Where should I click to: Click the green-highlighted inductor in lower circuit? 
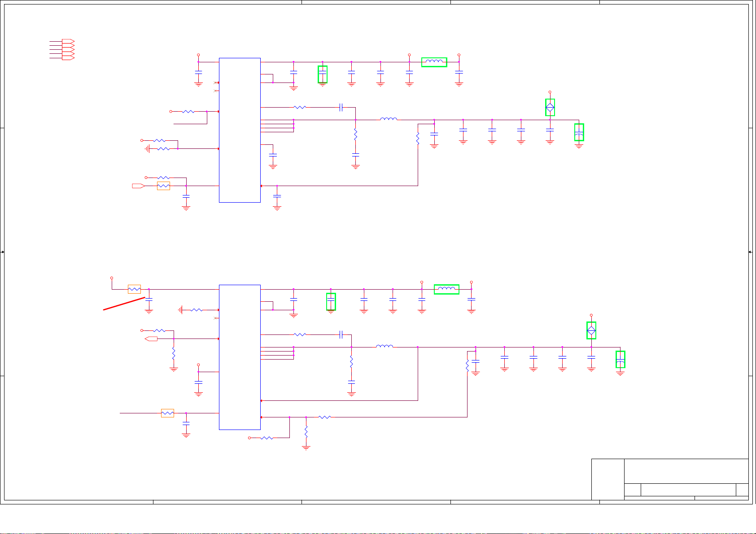click(446, 289)
